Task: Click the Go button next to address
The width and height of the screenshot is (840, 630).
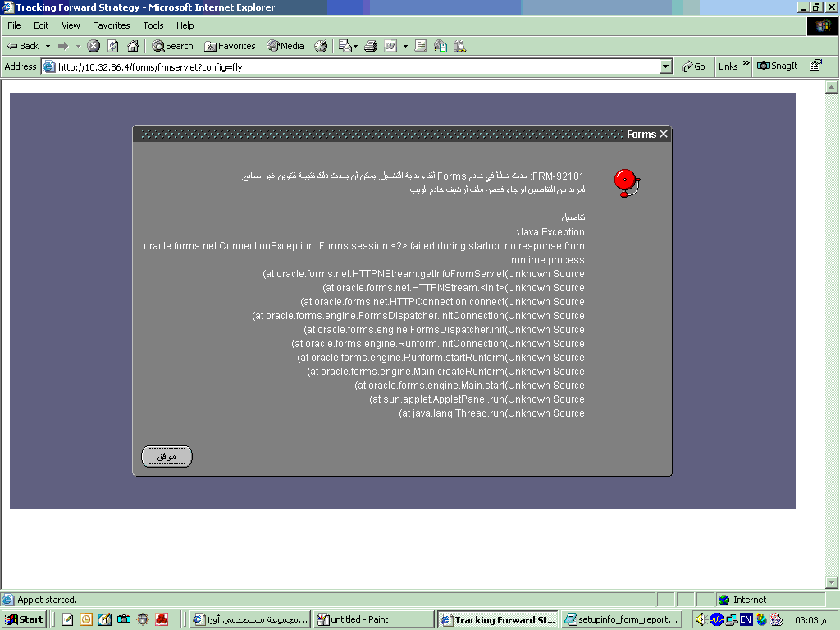Action: (x=694, y=66)
